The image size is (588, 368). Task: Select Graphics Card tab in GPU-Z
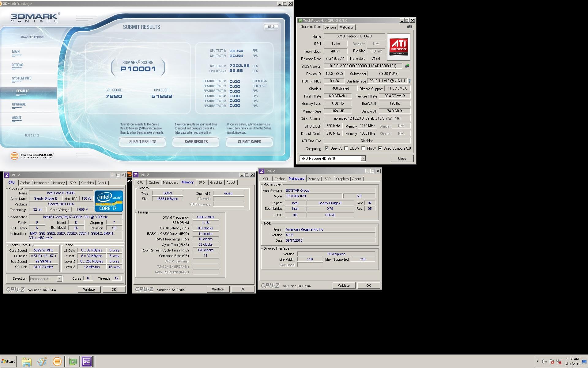(311, 27)
